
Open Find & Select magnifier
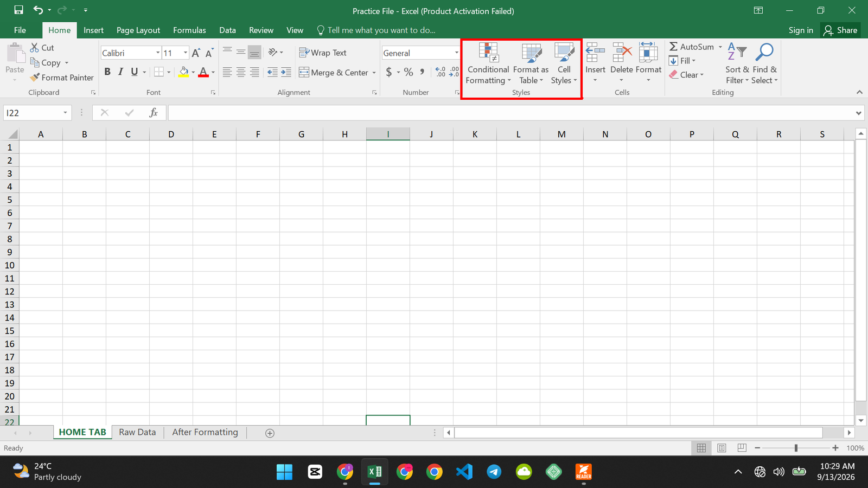[764, 53]
